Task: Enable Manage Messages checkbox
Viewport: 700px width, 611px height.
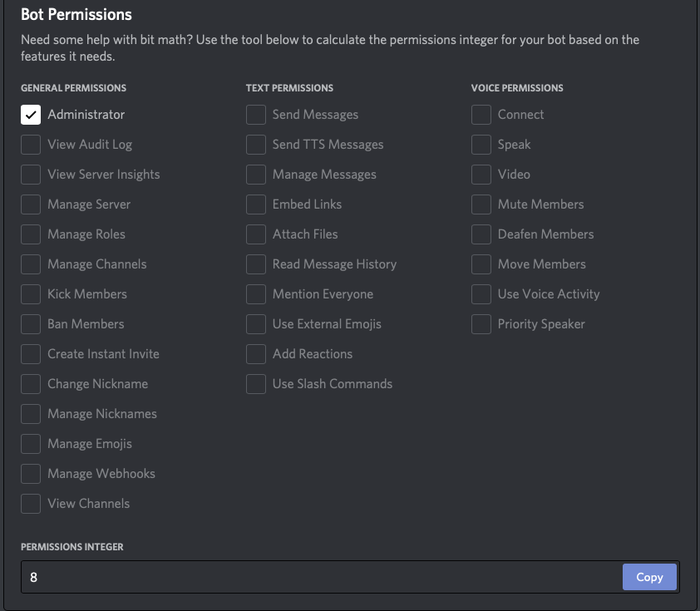Action: [256, 175]
